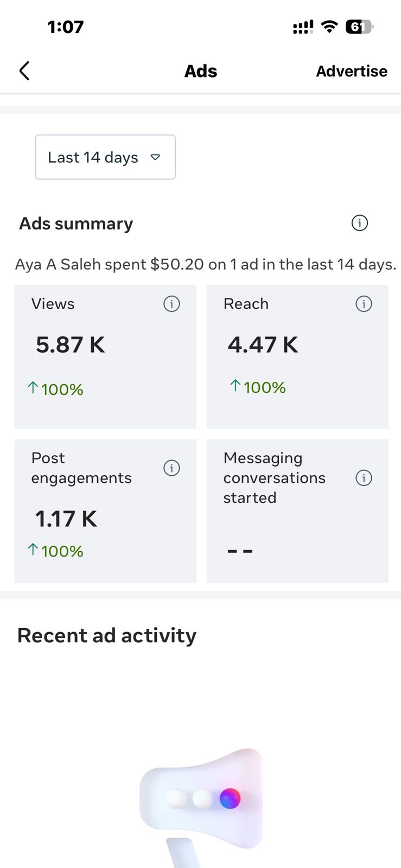401x868 pixels.
Task: Tap the cellular signal icon
Action: point(303,27)
